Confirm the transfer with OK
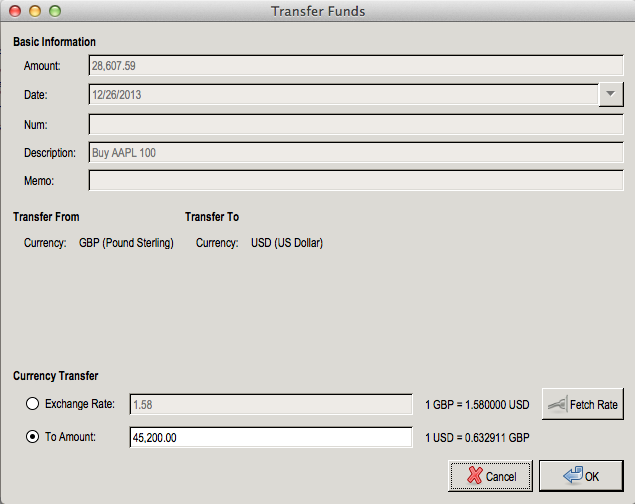 581,476
